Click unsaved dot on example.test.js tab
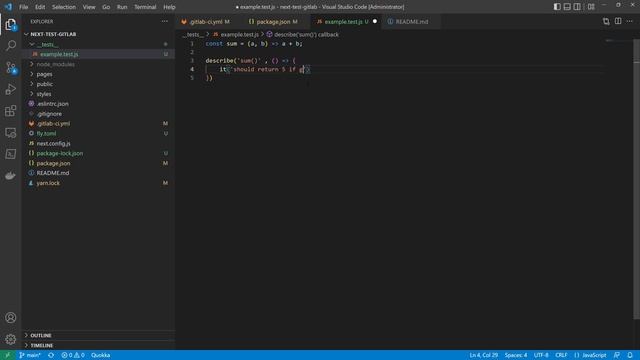This screenshot has height=360, width=640. click(x=375, y=21)
